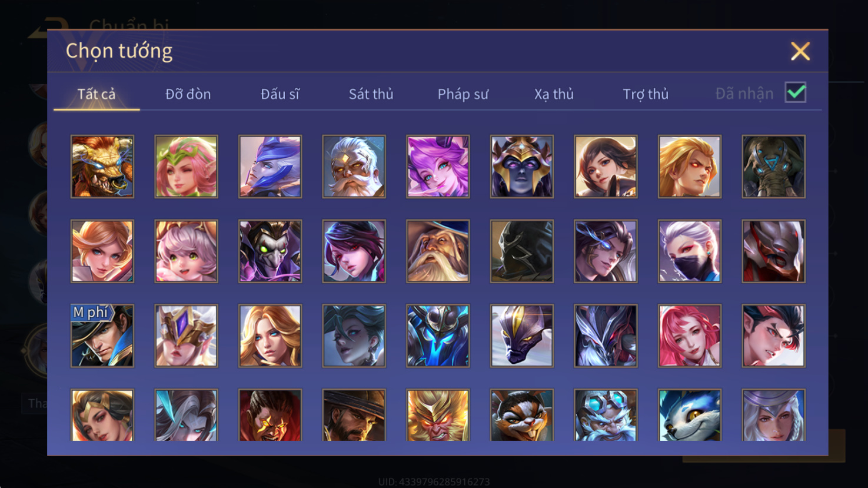Switch to the 'Đỡ đòn' tab
This screenshot has height=488, width=868.
[x=188, y=94]
